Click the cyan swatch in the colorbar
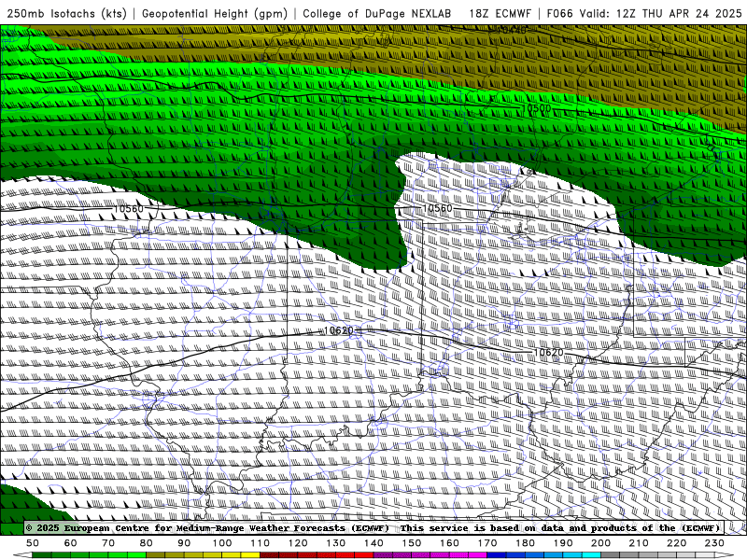747x560 pixels. (591, 555)
